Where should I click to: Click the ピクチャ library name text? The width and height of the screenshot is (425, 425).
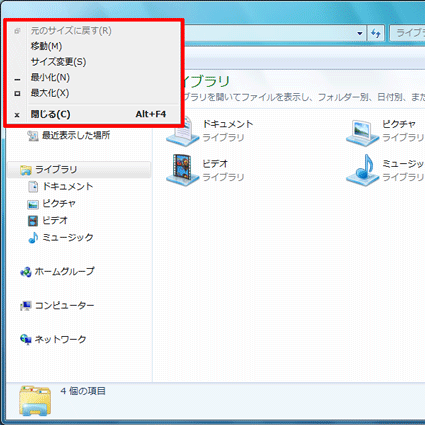(x=399, y=124)
